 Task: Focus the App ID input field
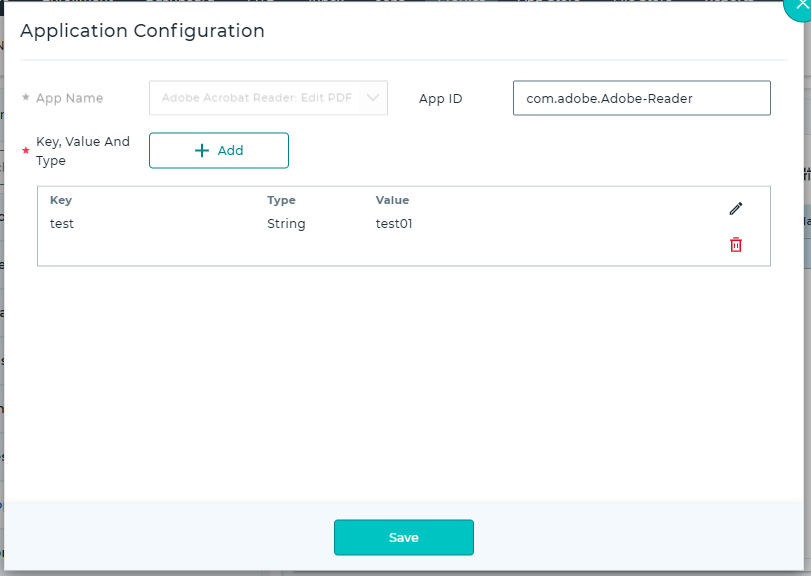tap(641, 98)
